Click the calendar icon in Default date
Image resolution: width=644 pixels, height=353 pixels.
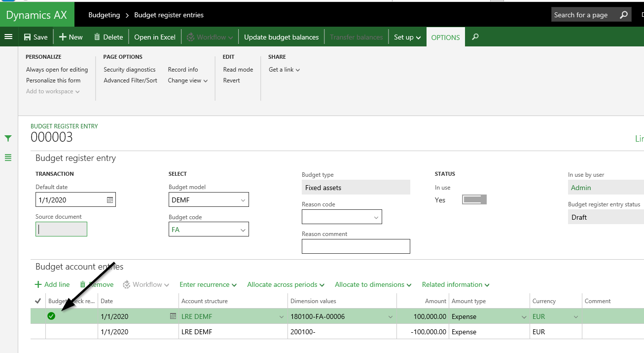[110, 200]
